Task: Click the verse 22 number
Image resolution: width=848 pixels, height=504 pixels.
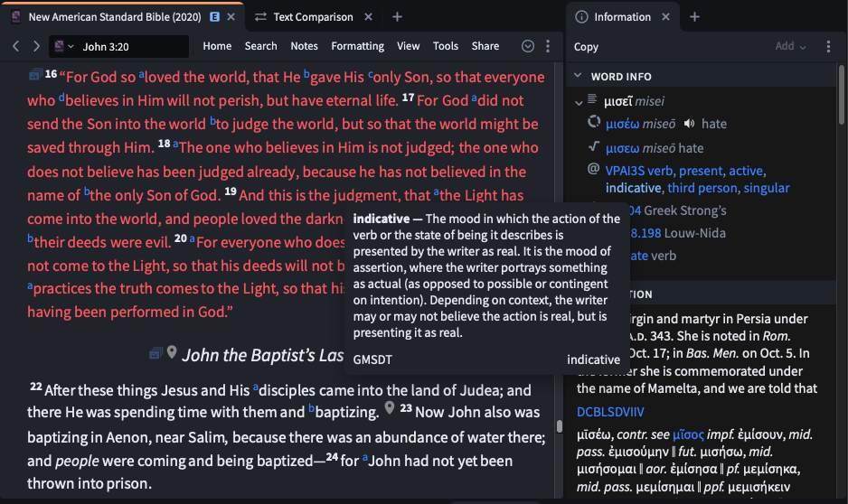Action: tap(35, 387)
